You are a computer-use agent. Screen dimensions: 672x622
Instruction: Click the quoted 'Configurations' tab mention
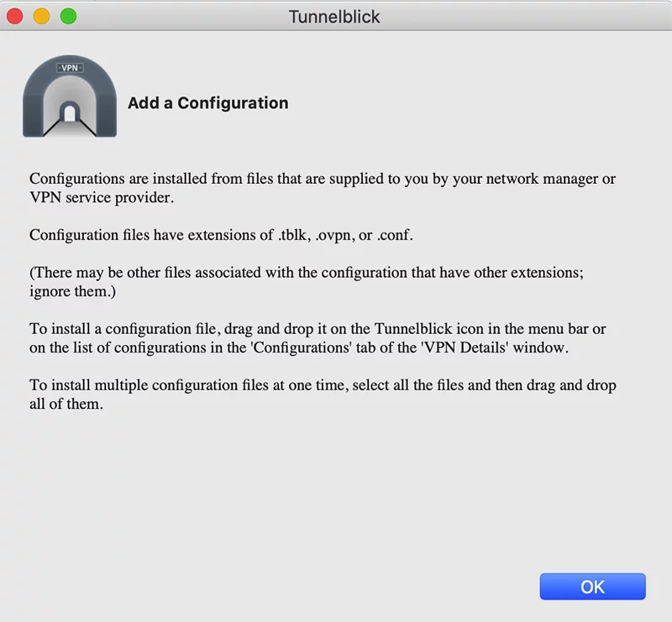point(302,348)
